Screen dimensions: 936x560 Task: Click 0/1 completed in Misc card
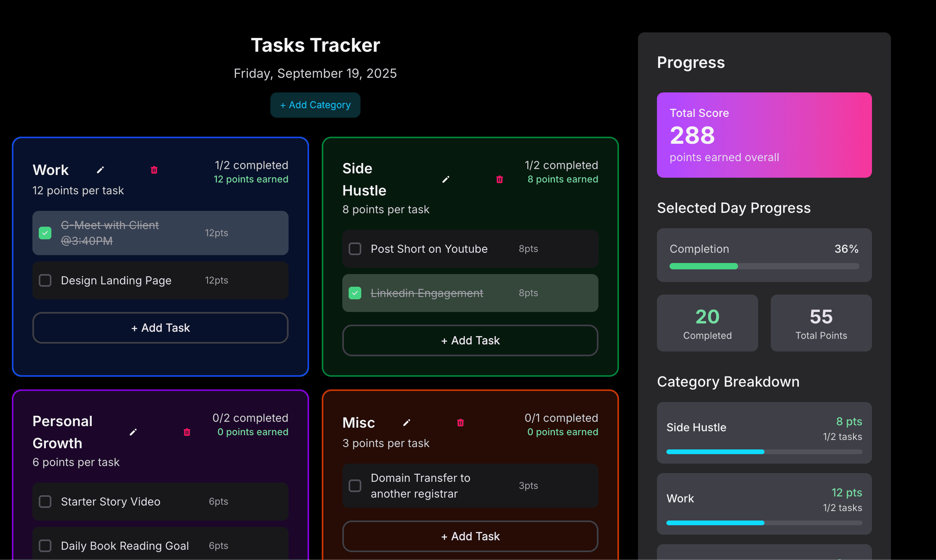(561, 418)
